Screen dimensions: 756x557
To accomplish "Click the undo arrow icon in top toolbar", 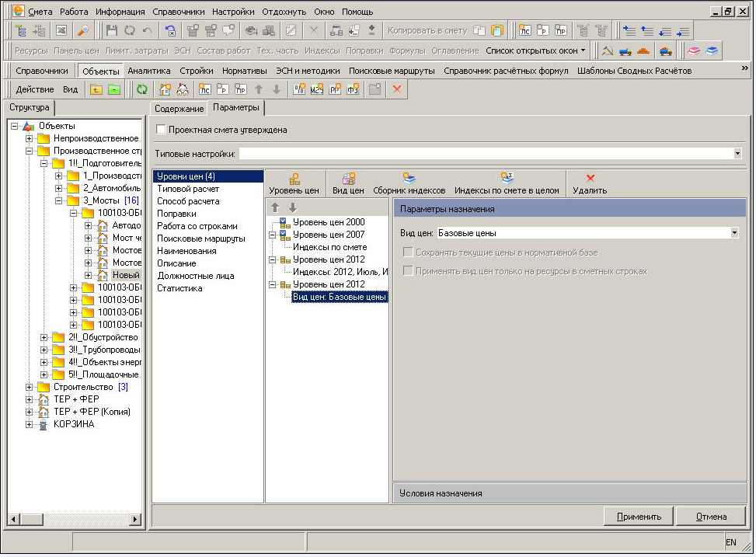I will (147, 31).
